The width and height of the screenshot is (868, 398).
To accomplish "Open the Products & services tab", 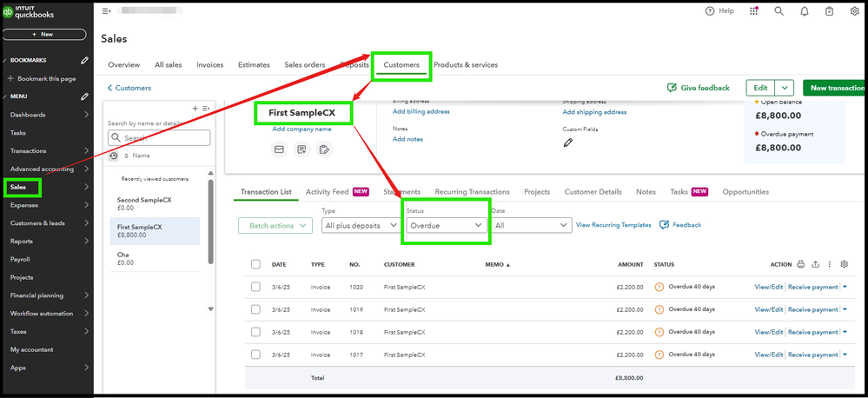I will coord(466,65).
